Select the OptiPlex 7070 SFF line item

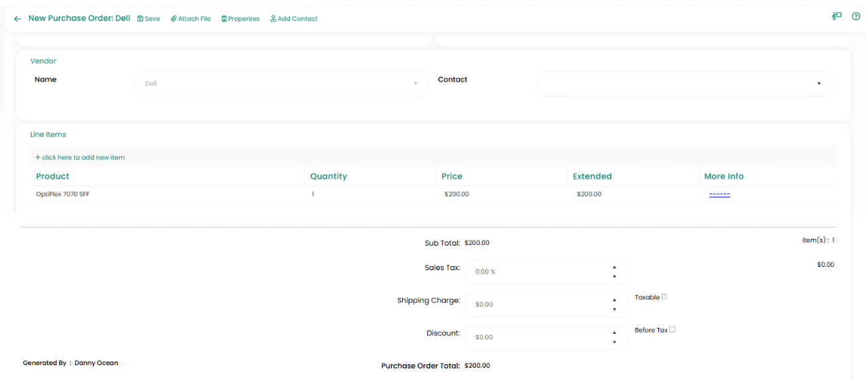pos(62,194)
